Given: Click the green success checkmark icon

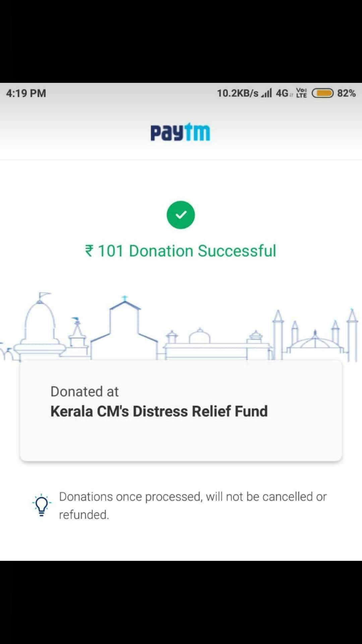Looking at the screenshot, I should pyautogui.click(x=181, y=215).
